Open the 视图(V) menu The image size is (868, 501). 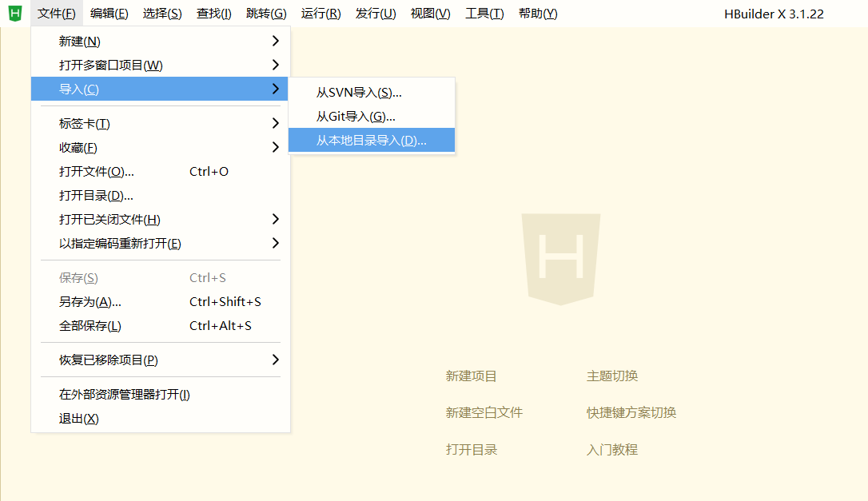[x=431, y=14]
